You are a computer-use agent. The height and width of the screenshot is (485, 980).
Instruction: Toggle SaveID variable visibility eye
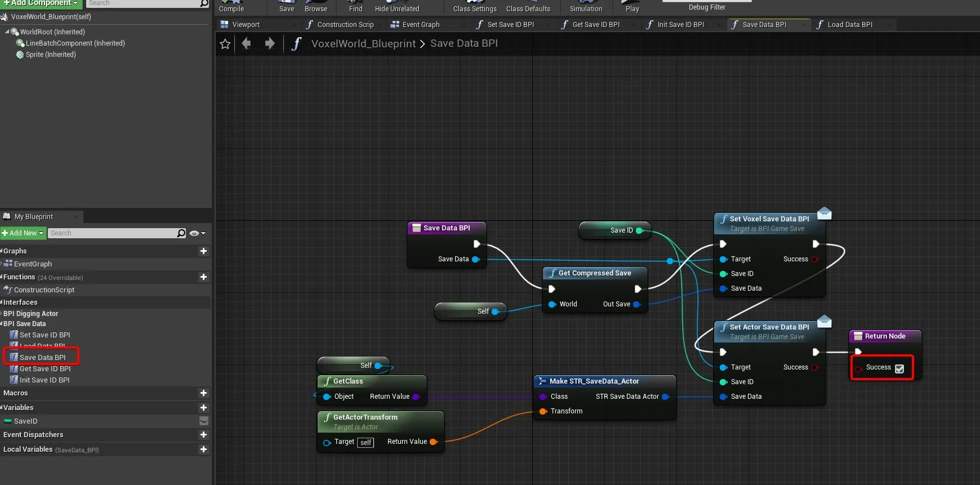(204, 421)
